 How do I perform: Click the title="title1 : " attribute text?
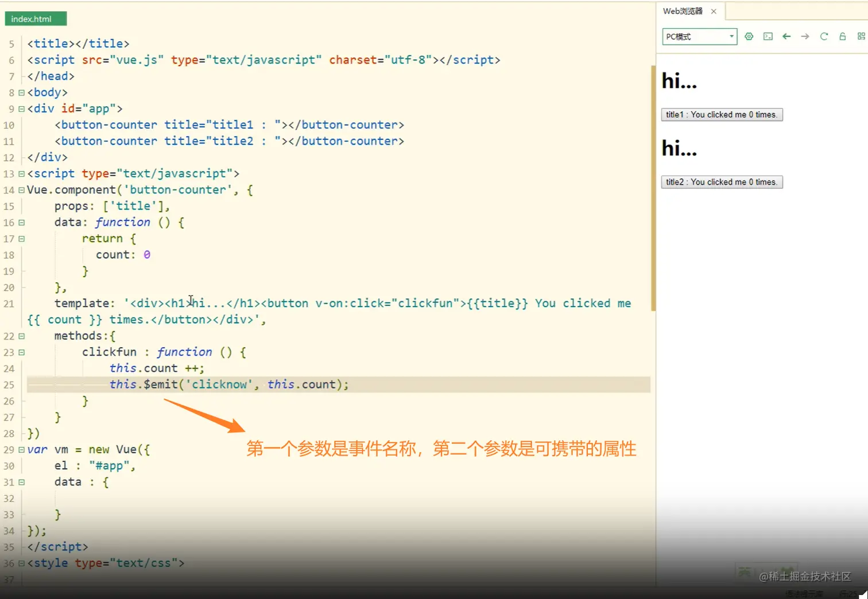[x=223, y=125]
